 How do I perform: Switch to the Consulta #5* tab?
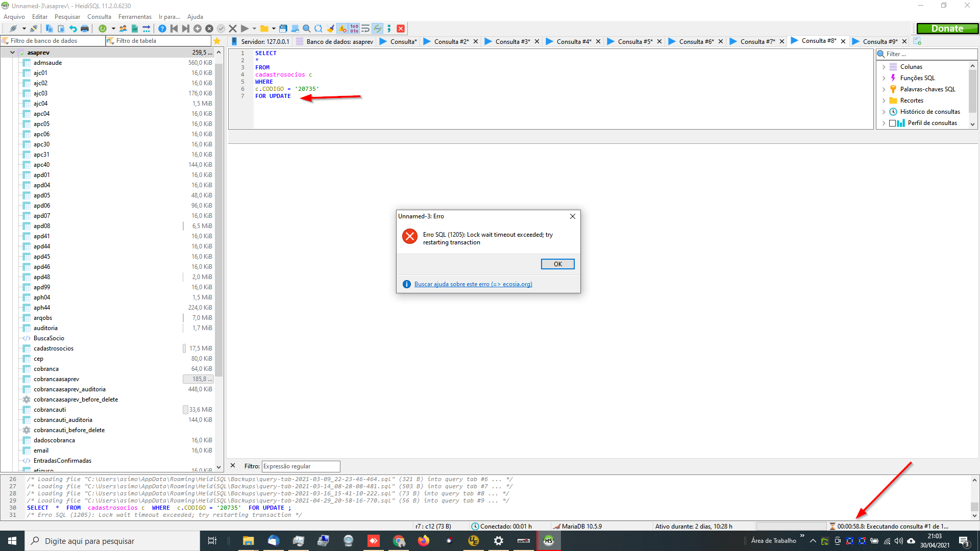click(634, 41)
